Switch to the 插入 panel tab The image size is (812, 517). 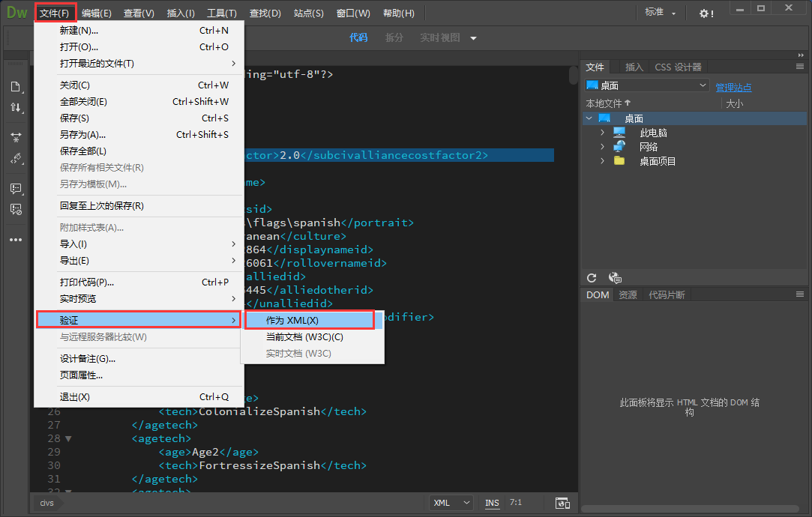coord(634,67)
